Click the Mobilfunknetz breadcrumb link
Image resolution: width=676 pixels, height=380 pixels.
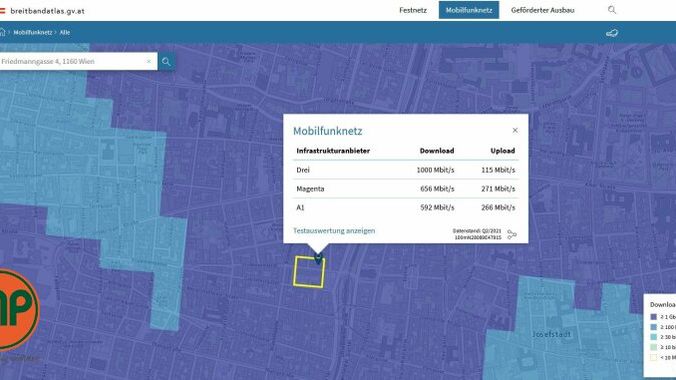point(33,32)
